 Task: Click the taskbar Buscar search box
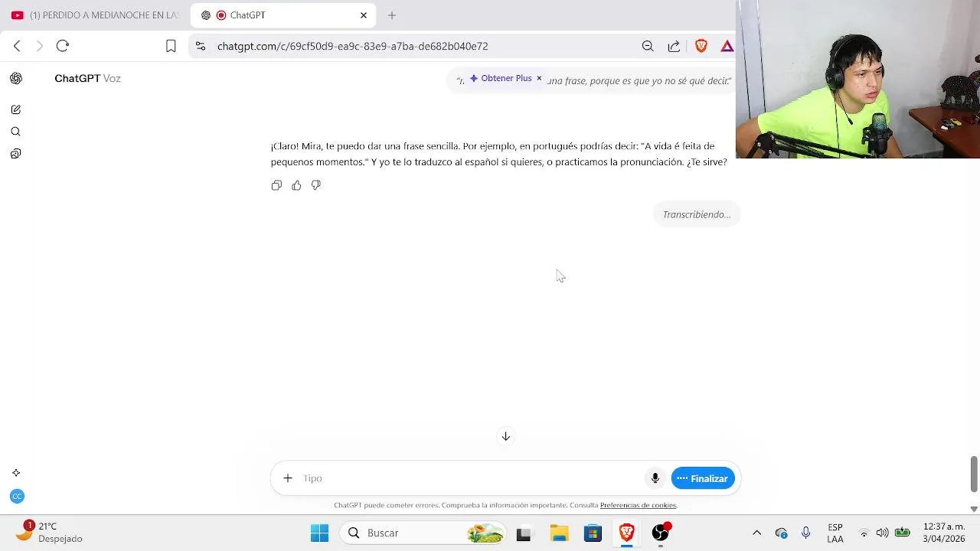[x=424, y=533]
